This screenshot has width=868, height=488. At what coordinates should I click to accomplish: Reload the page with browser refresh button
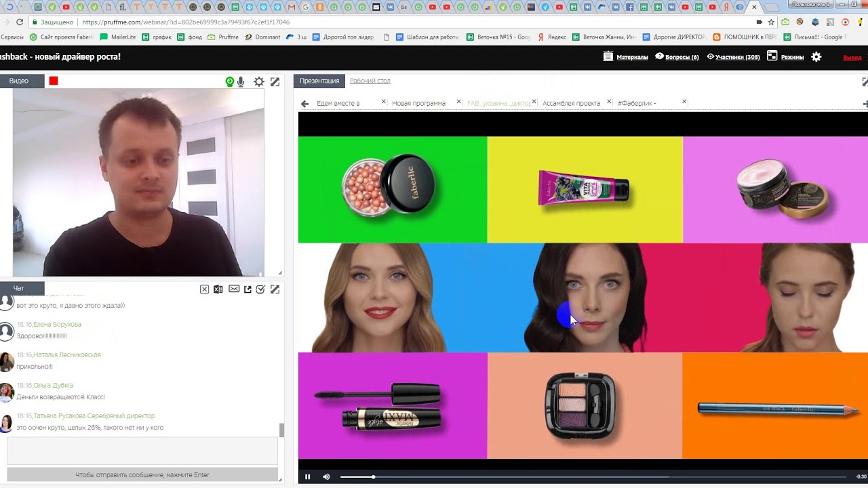(19, 22)
